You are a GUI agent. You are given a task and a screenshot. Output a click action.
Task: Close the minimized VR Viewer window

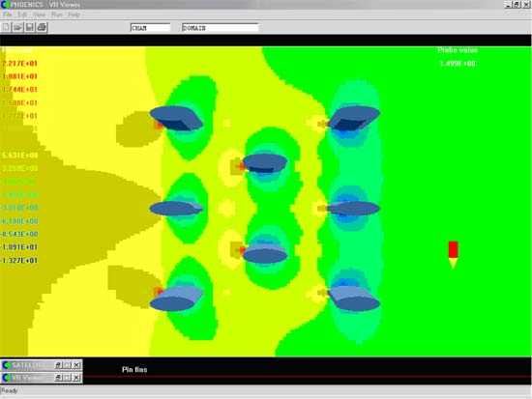(76, 378)
